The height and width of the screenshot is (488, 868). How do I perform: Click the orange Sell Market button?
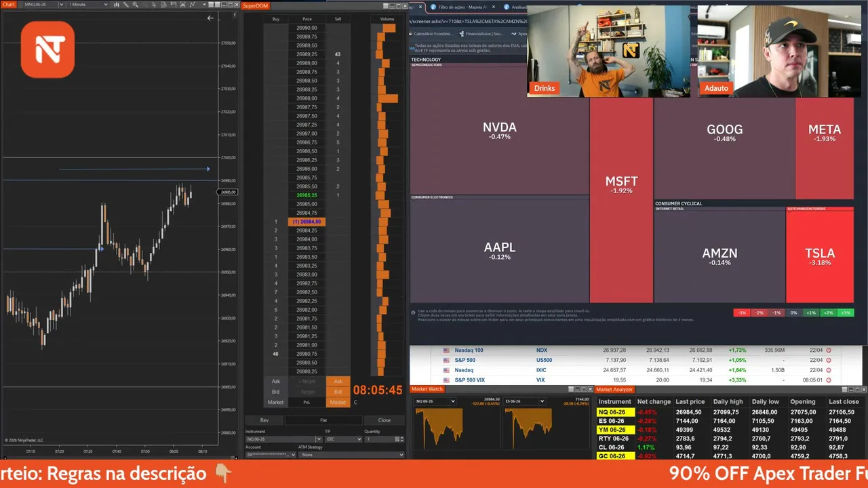click(x=338, y=403)
